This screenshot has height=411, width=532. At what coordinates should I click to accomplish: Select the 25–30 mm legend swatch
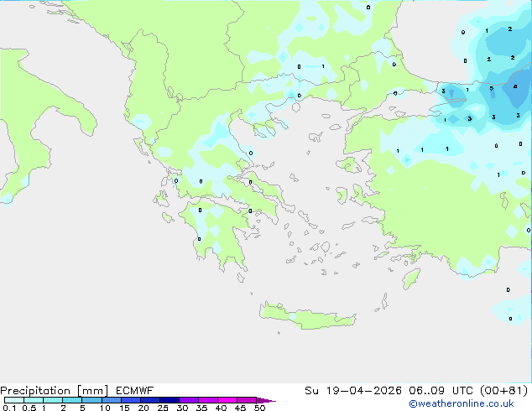click(x=169, y=400)
